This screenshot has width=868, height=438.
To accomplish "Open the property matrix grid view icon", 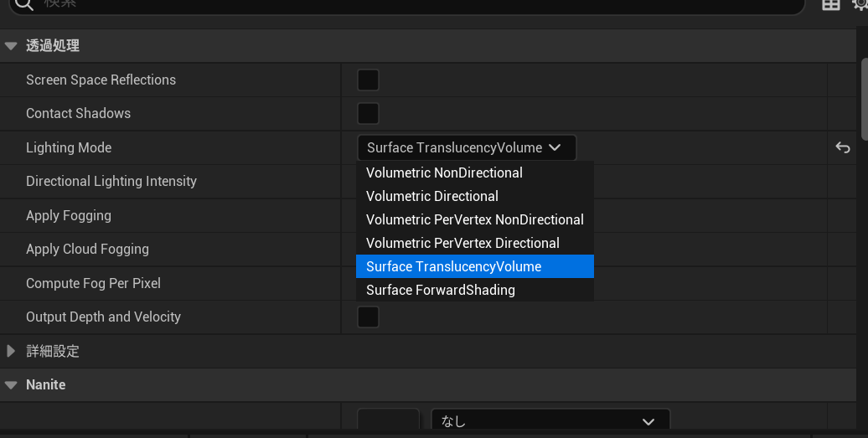I will [x=830, y=5].
